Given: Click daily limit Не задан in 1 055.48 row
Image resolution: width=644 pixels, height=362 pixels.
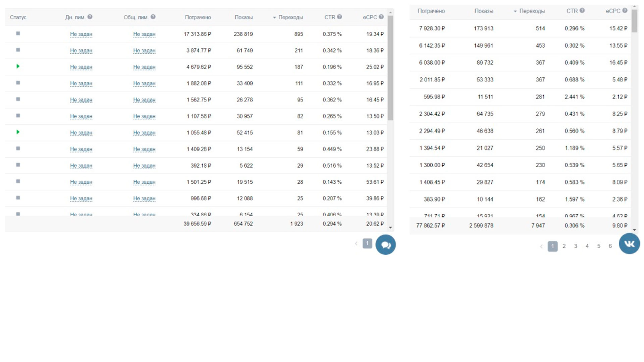Looking at the screenshot, I should click(81, 133).
